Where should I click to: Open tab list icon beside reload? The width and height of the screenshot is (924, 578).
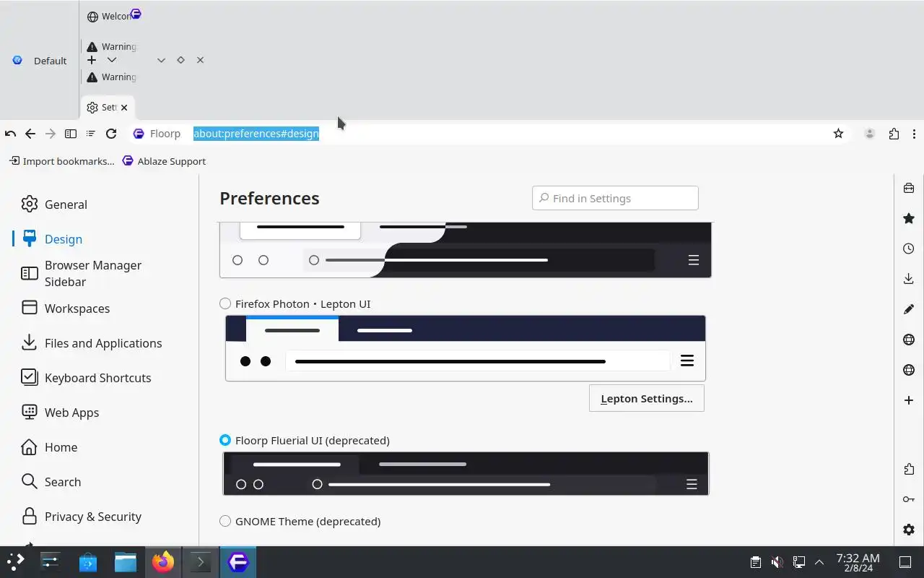(91, 134)
